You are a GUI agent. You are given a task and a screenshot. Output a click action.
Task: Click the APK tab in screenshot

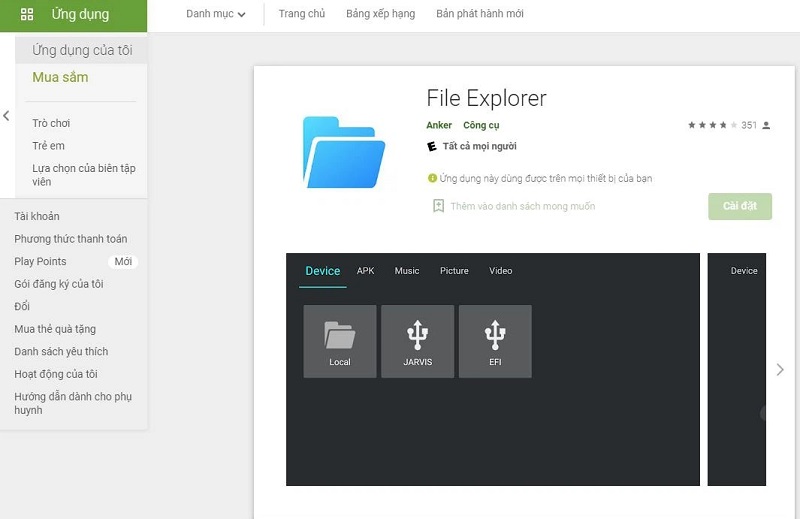pyautogui.click(x=365, y=271)
